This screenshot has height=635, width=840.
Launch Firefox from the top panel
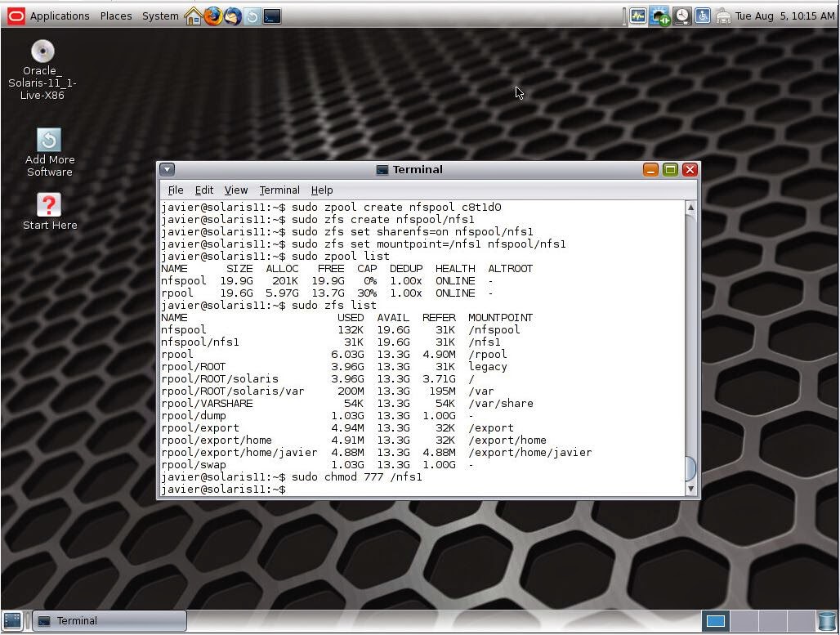[212, 16]
